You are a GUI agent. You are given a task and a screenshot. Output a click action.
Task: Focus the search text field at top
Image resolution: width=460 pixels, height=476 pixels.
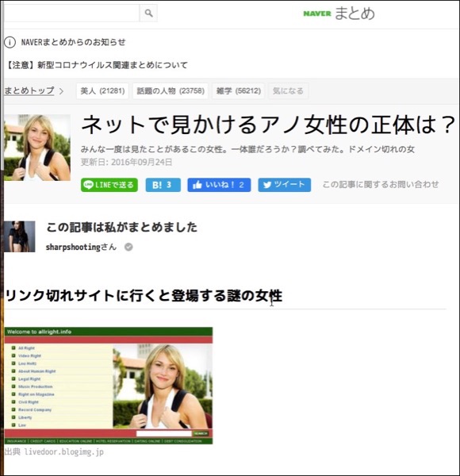71,13
